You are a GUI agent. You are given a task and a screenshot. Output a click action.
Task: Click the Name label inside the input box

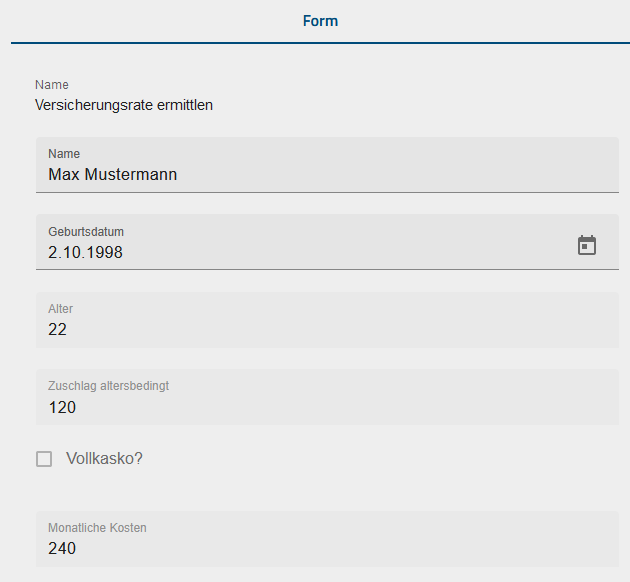pos(64,154)
